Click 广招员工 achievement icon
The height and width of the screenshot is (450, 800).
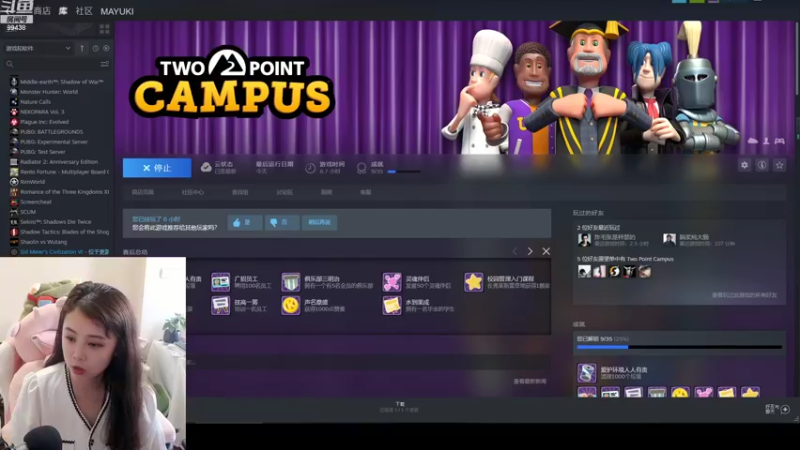(x=220, y=282)
